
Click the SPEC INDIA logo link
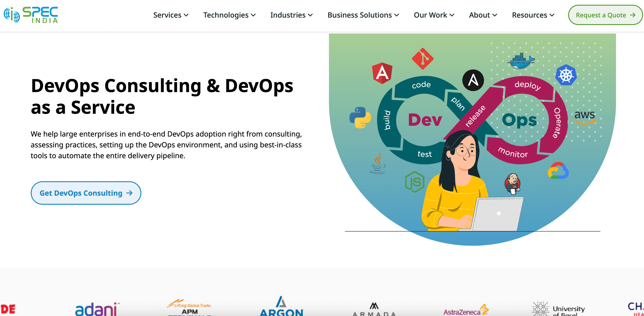[31, 15]
